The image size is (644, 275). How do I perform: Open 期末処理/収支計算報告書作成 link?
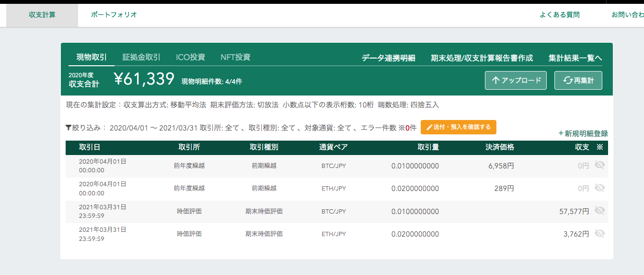pyautogui.click(x=482, y=58)
